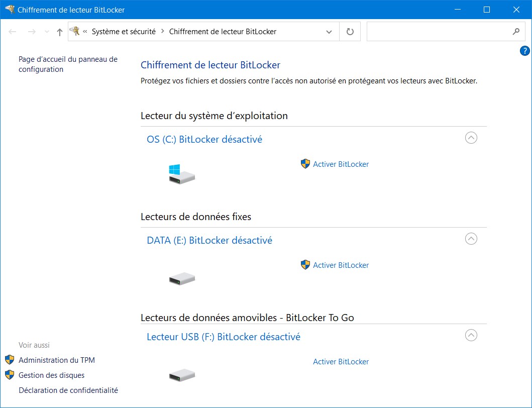The width and height of the screenshot is (532, 408).
Task: Click the Protégez vos fichiers et dossiers description
Action: [x=309, y=81]
